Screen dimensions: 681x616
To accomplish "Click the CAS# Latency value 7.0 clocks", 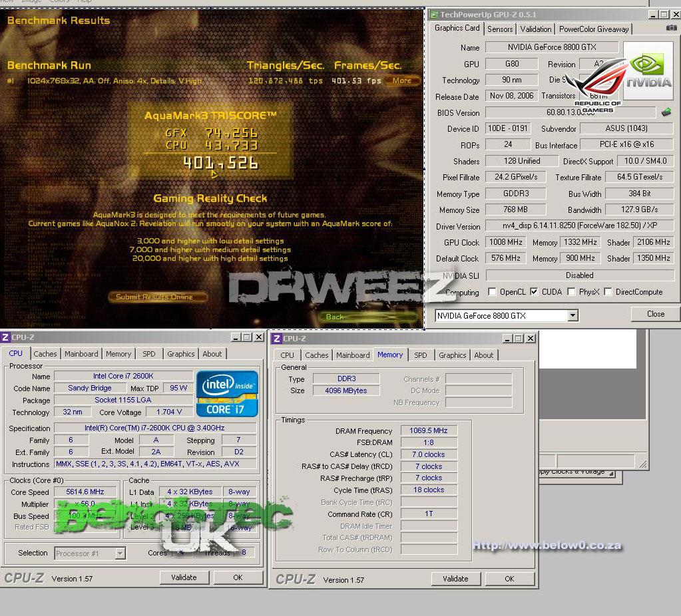I will click(x=428, y=454).
